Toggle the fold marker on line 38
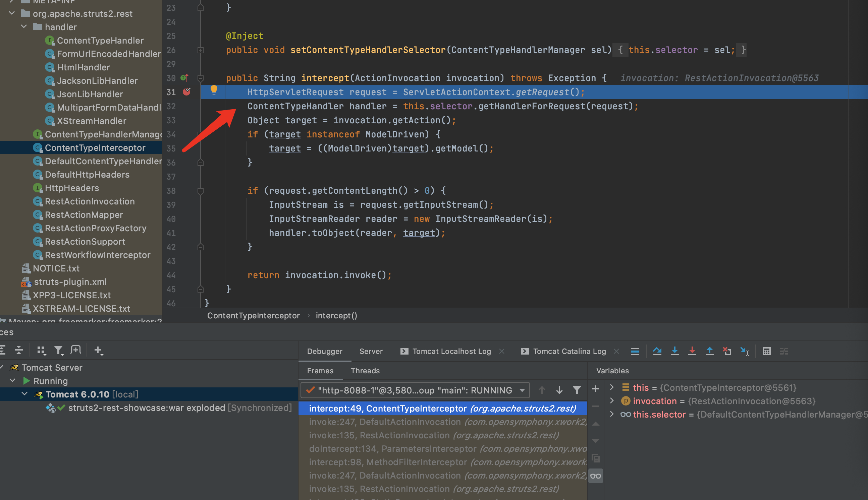This screenshot has height=500, width=868. (x=201, y=191)
